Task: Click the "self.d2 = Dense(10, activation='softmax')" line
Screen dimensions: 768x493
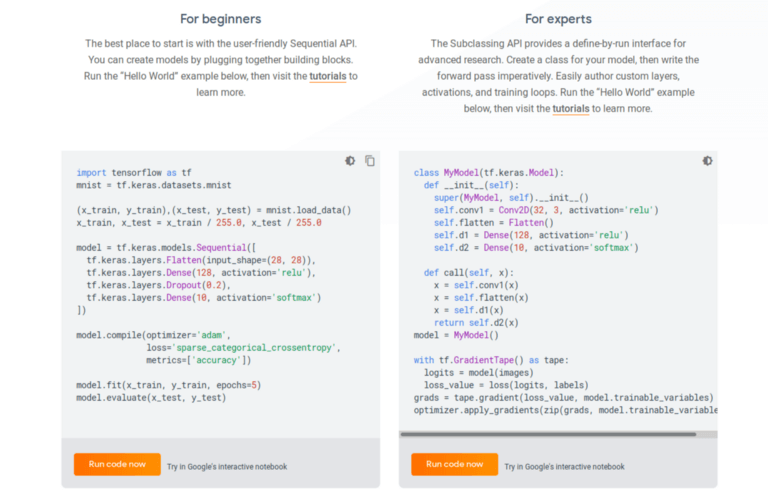Action: (536, 248)
